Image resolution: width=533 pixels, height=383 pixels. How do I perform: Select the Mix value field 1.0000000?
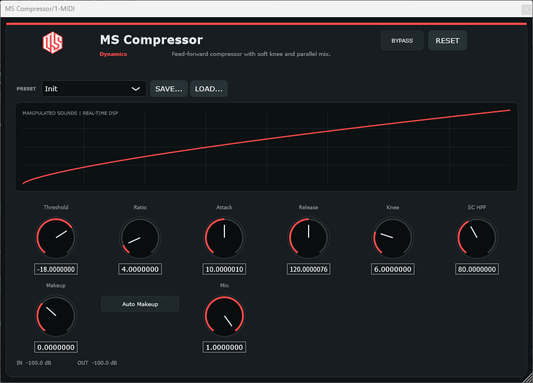tap(224, 347)
